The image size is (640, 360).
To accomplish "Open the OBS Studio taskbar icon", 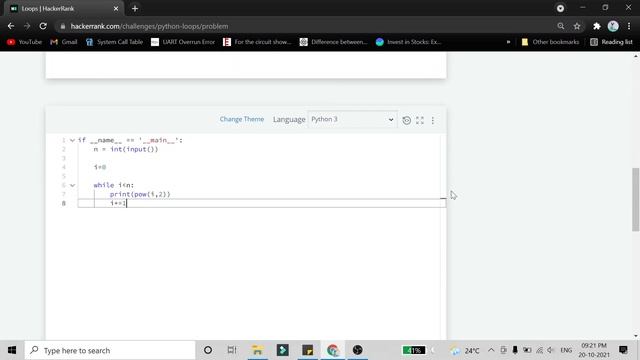I will point(358,350).
